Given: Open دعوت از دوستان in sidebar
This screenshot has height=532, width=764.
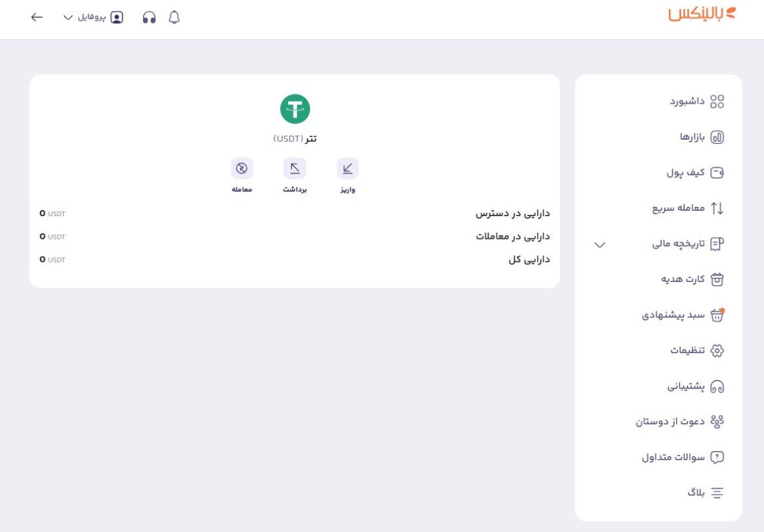Looking at the screenshot, I should click(670, 422).
